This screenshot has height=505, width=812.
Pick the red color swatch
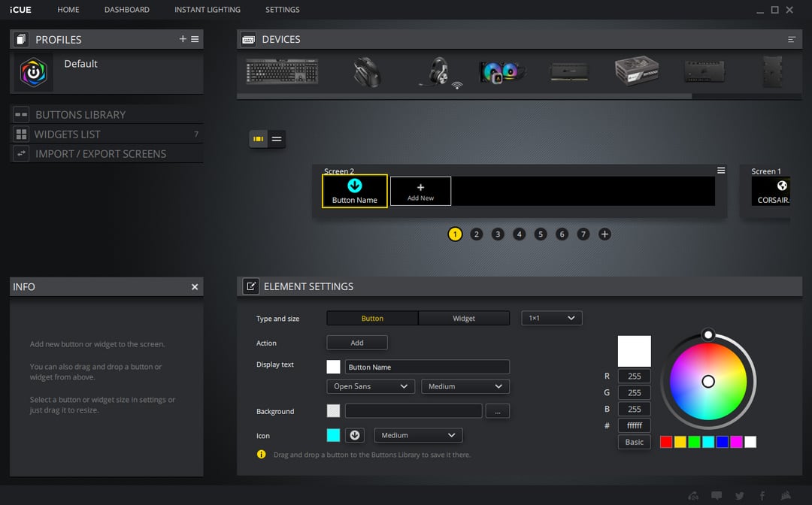coord(665,442)
